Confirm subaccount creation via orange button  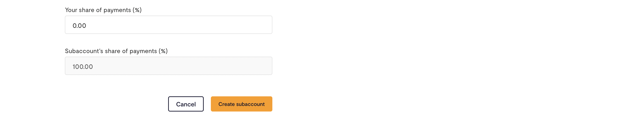[241, 104]
